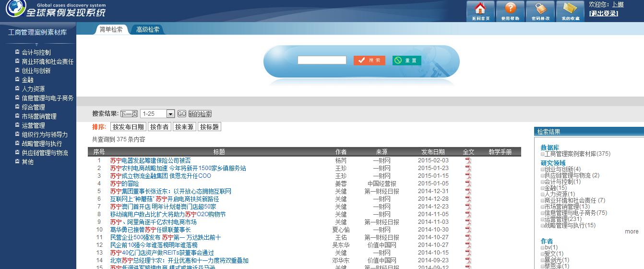Open PDF icon for row 14 北京苏宁总经理卞农
644x269 pixels.
pyautogui.click(x=468, y=260)
